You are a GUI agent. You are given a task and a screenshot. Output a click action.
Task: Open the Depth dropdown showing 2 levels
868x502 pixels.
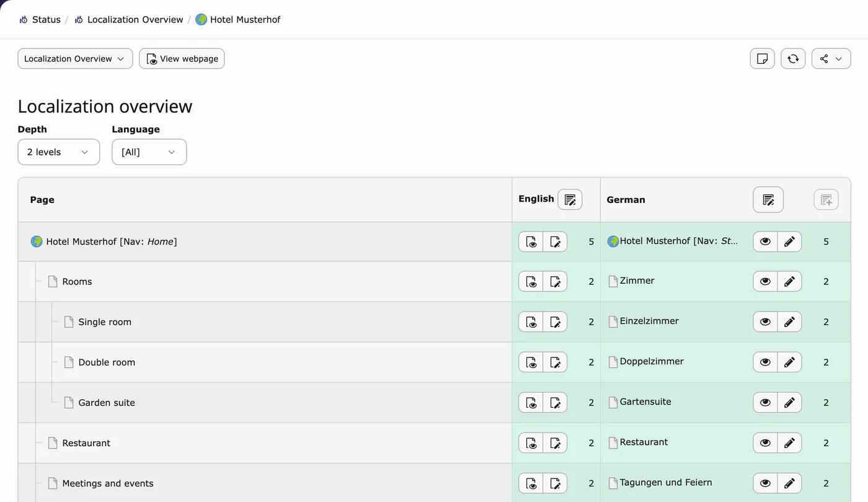point(59,152)
